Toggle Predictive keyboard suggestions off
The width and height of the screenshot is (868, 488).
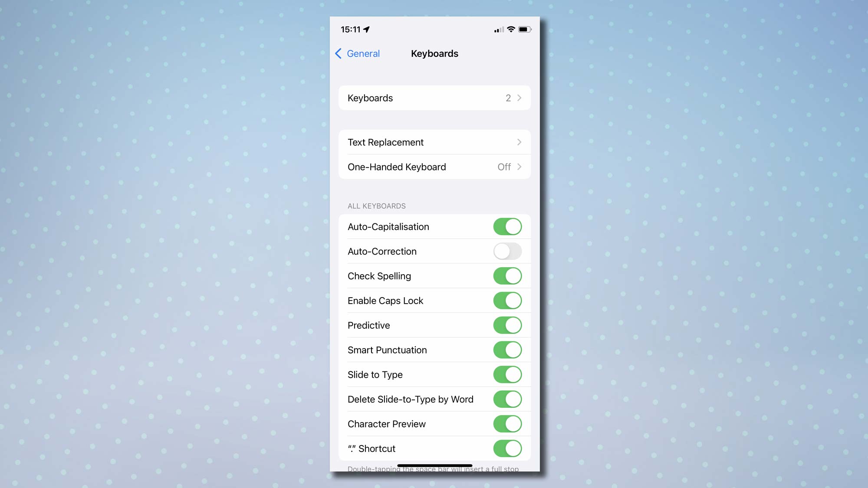pyautogui.click(x=507, y=325)
